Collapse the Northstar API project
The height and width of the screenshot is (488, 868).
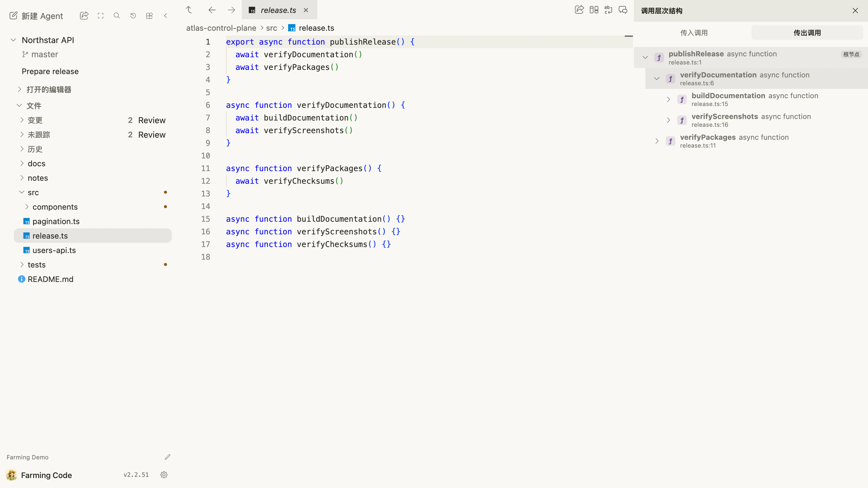(13, 40)
